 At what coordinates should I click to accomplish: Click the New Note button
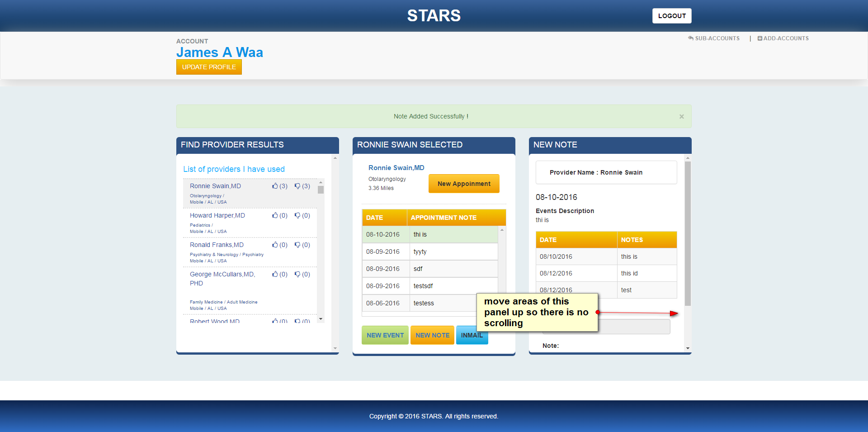pos(432,335)
